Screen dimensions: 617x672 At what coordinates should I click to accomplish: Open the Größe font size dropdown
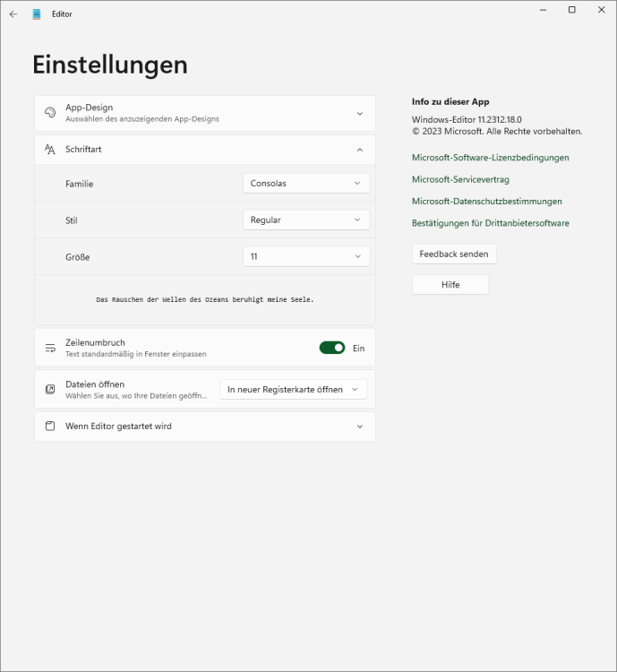(x=306, y=256)
